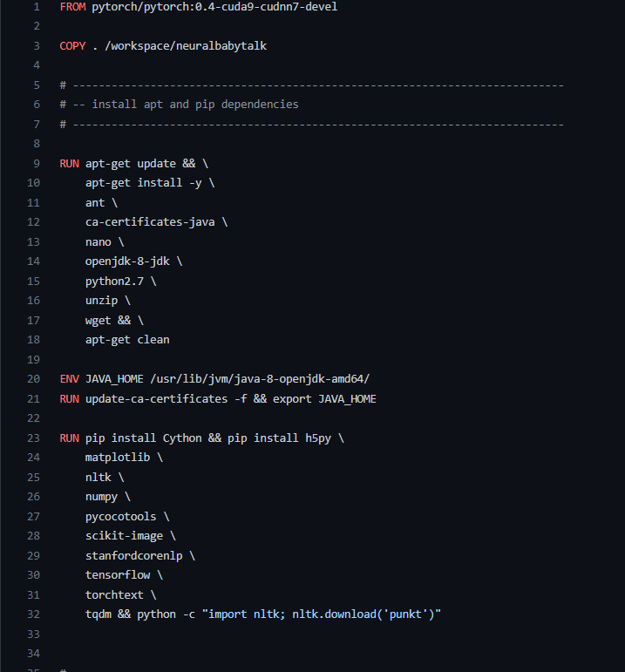
Task: Click the pytorch/pytorch:0.4-cuda9-cudnn7-devel image name
Action: pyautogui.click(x=214, y=7)
